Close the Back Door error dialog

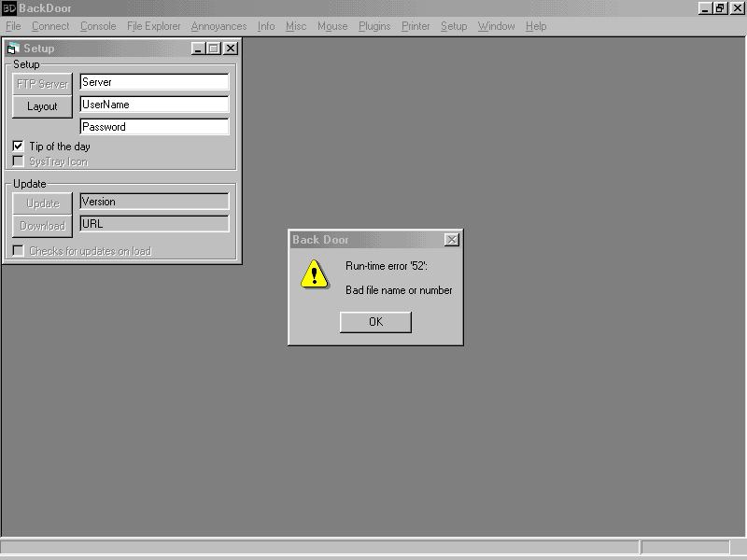click(x=452, y=240)
